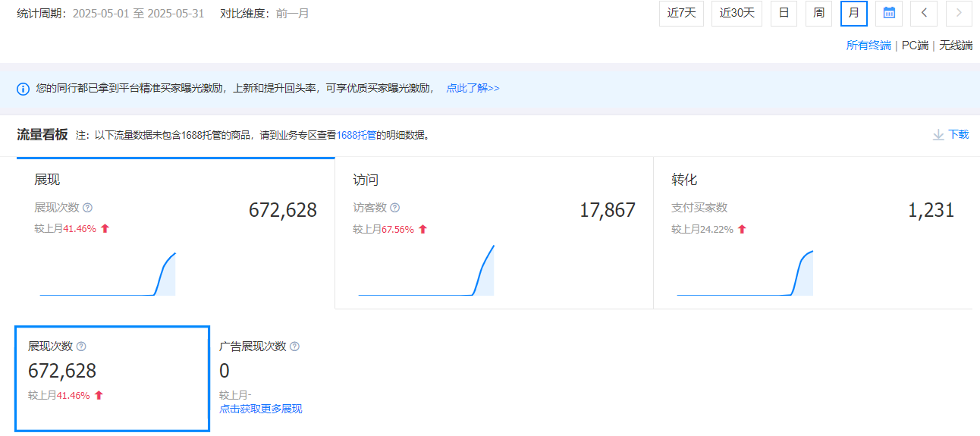Select the 无线端 terminal filter

coord(956,45)
